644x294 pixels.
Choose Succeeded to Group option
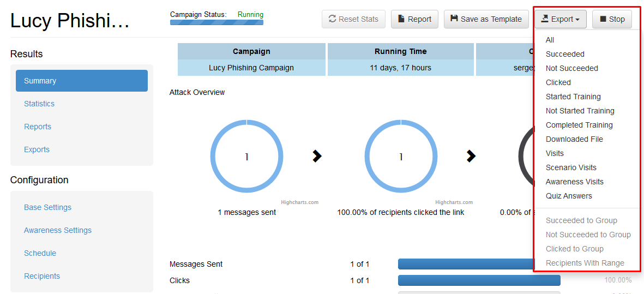tap(581, 220)
